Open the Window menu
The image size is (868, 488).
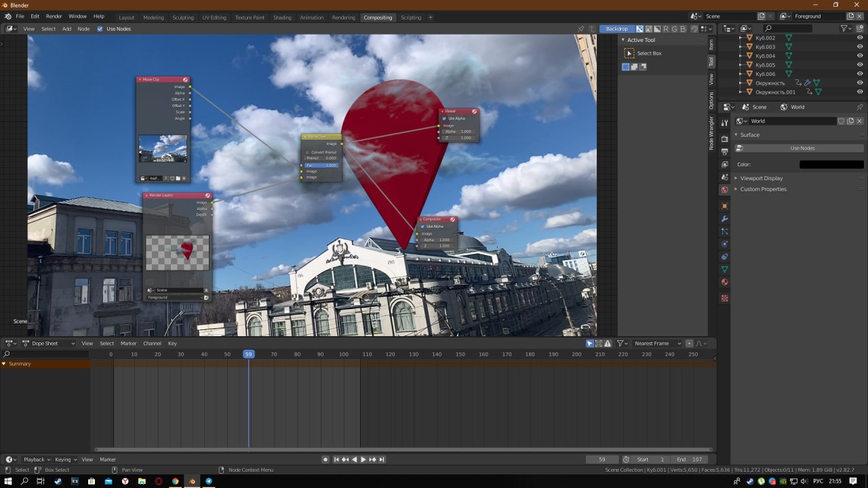click(x=77, y=16)
